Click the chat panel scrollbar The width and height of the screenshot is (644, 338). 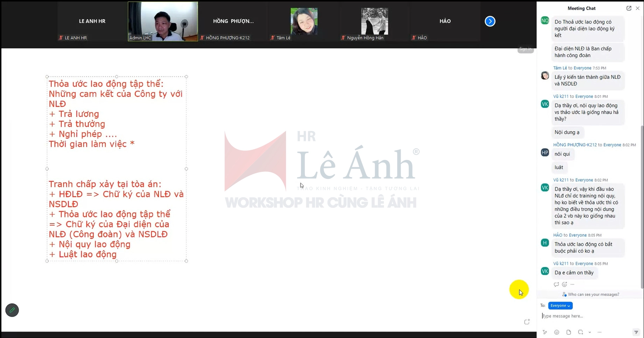pos(642,206)
